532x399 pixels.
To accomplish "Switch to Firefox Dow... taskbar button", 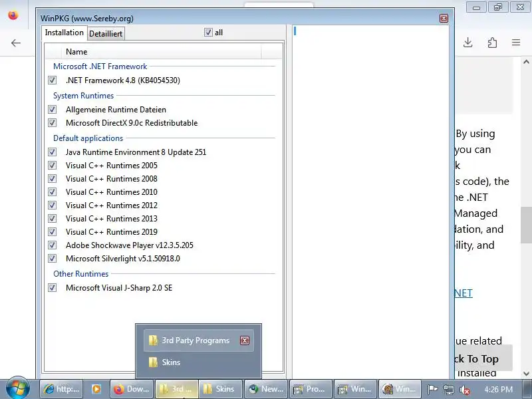I will coord(132,389).
